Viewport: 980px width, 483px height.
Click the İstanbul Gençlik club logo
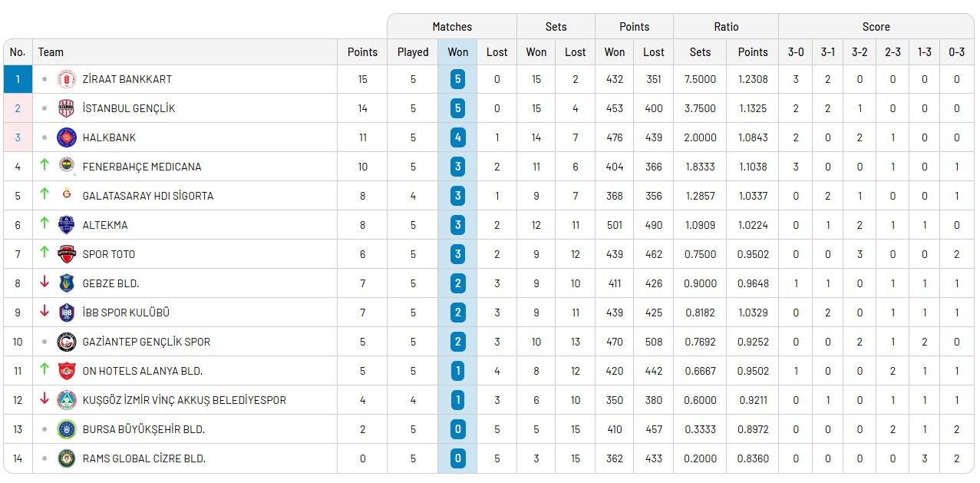point(67,108)
